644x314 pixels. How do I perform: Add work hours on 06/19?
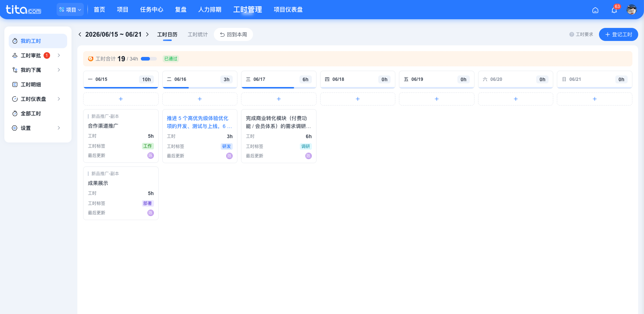(x=437, y=99)
